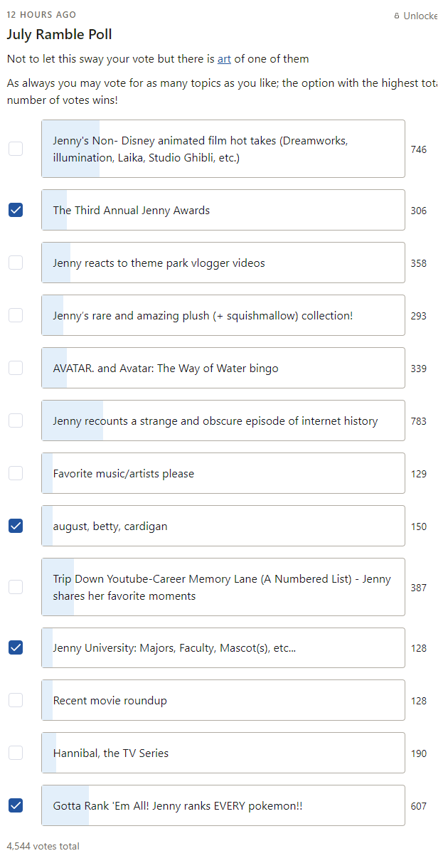Check the Non-Disney animated film hot takes box
Screen dimensions: 448x868
pyautogui.click(x=16, y=149)
